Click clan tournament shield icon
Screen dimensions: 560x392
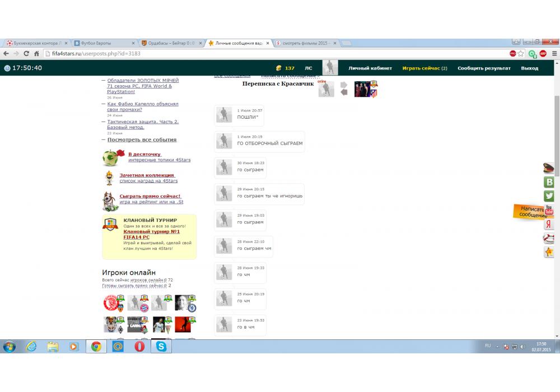(110, 224)
